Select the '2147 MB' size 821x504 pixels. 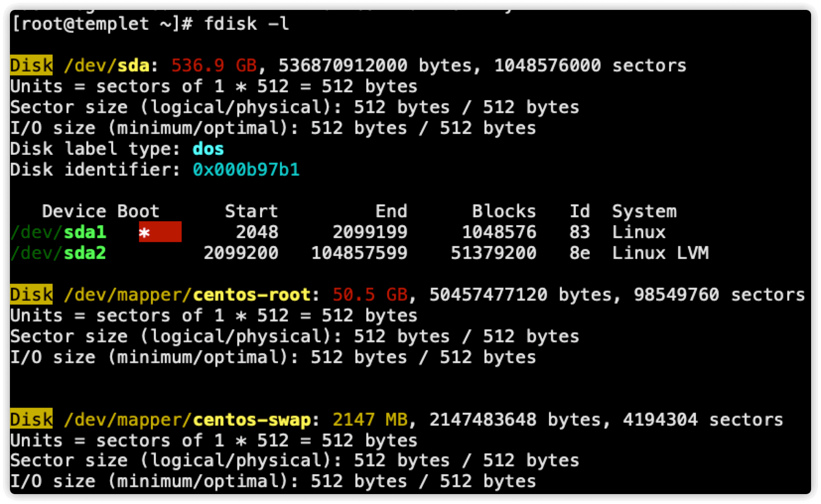[370, 420]
